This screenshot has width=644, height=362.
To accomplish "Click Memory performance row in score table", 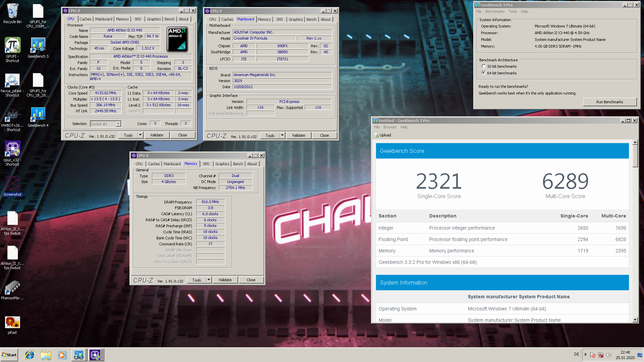I will 502,251.
